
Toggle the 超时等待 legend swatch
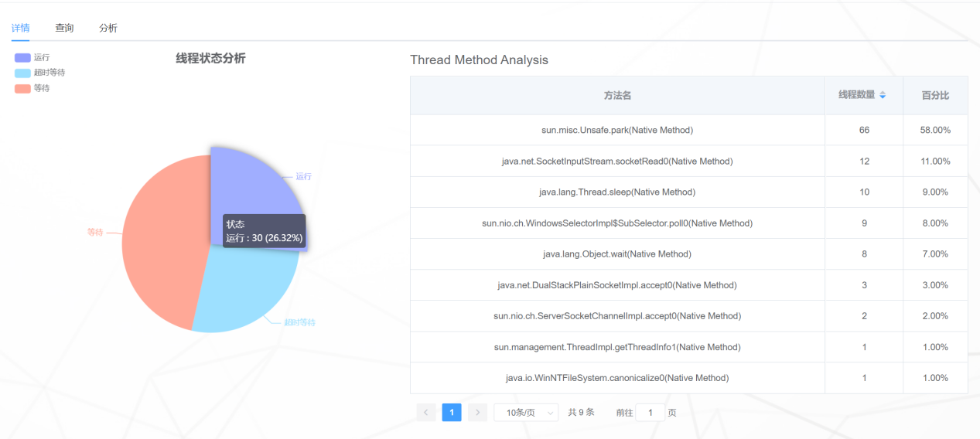tap(22, 73)
